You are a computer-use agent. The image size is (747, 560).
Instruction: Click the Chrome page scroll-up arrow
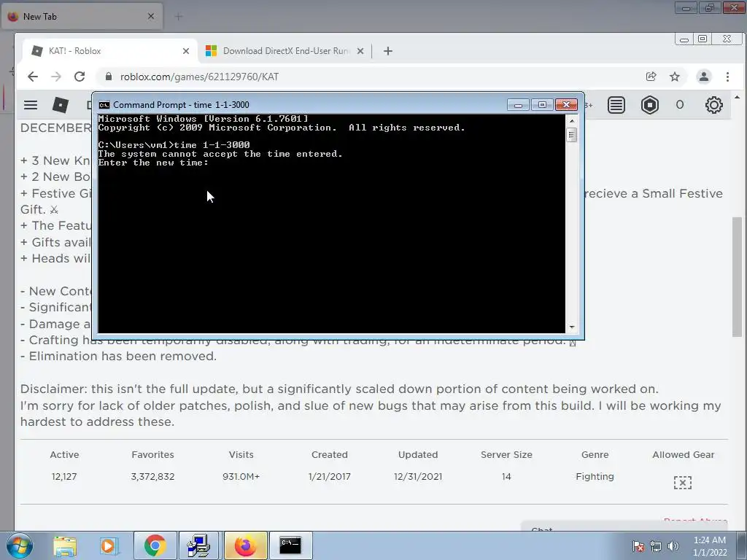(x=737, y=97)
